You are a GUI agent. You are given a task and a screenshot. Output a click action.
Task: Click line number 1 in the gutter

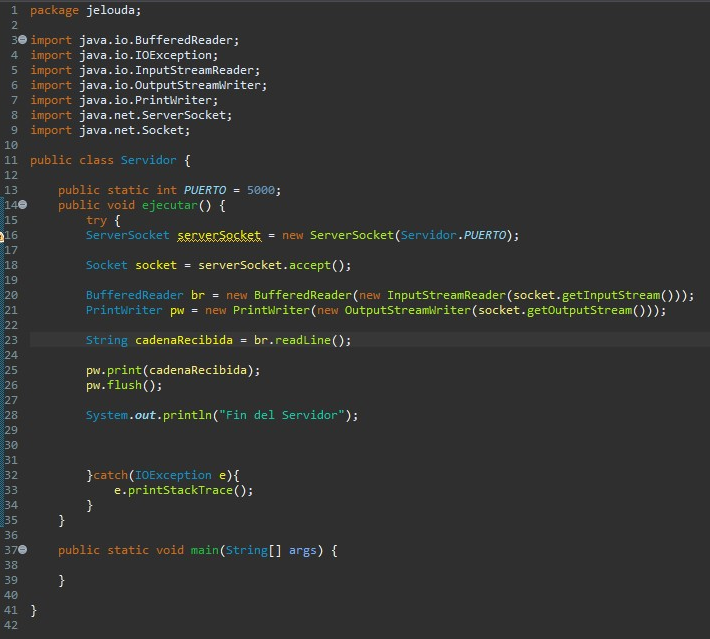coord(14,10)
